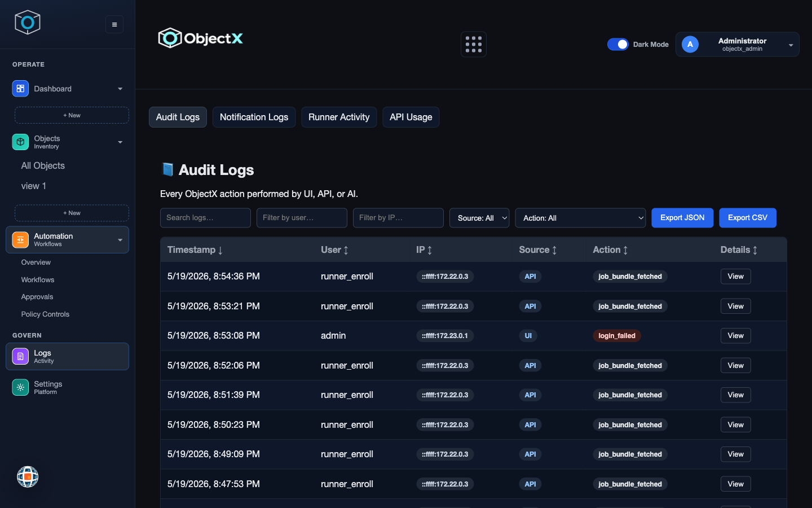Click the ObjectX header logo

click(x=201, y=38)
